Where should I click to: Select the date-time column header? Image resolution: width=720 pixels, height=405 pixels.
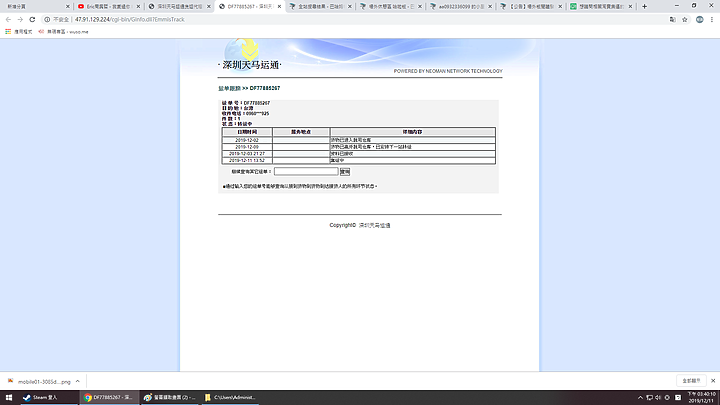(x=247, y=132)
